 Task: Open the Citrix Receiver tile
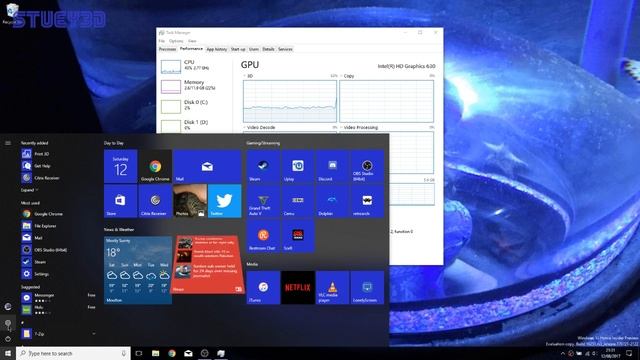[155, 201]
